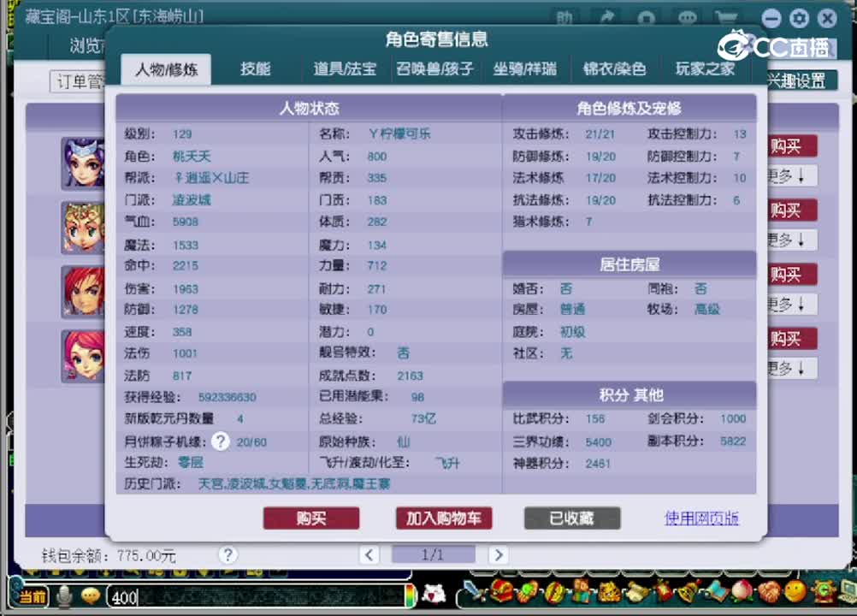Image resolution: width=857 pixels, height=616 pixels.
Task: Click the record/stop icon in top toolbar
Action: click(648, 17)
